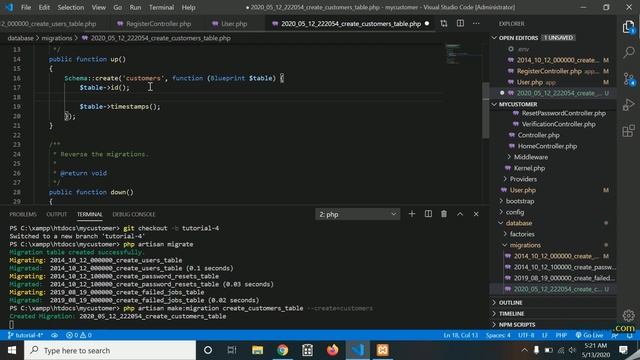The width and height of the screenshot is (640, 360).
Task: Close the terminal panel
Action: 476,214
